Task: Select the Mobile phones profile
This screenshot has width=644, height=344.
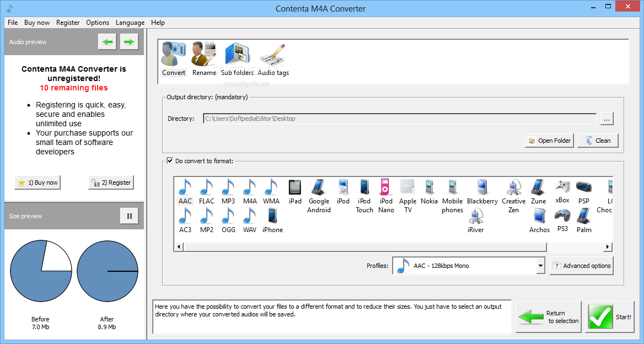Action: click(452, 196)
